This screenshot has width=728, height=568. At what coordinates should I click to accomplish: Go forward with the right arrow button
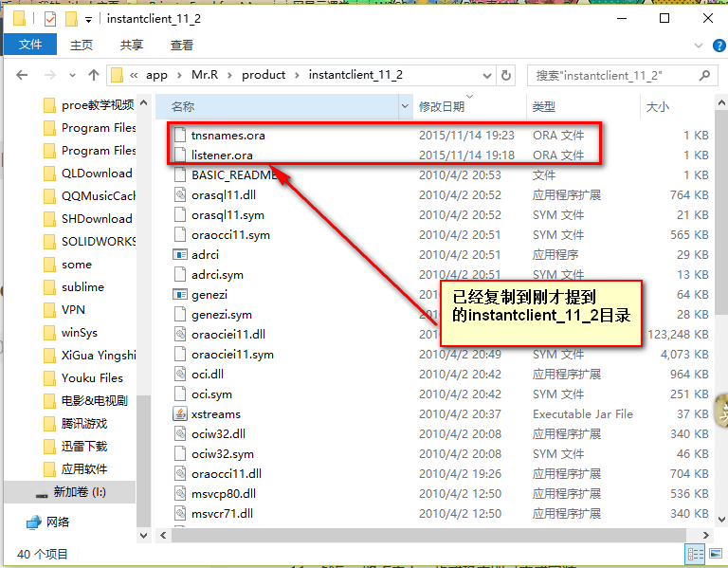pos(49,75)
